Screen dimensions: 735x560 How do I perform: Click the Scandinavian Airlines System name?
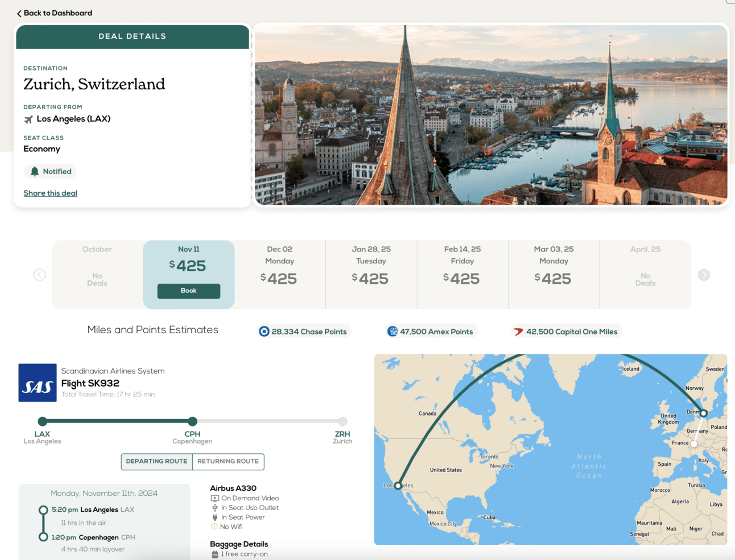click(113, 371)
